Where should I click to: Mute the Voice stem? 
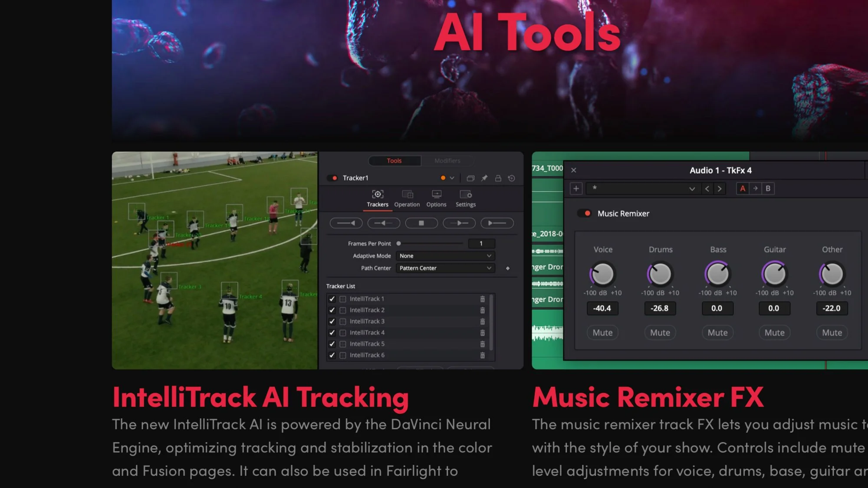(602, 333)
